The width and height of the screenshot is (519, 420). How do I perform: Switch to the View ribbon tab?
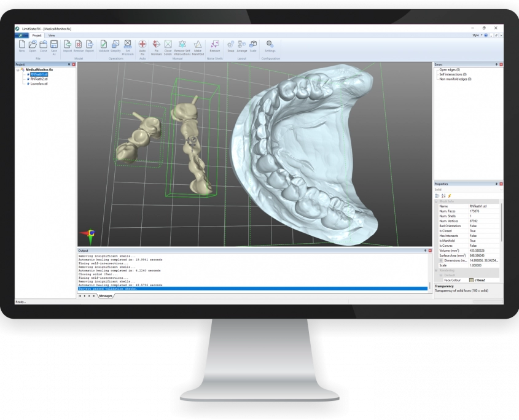point(52,36)
